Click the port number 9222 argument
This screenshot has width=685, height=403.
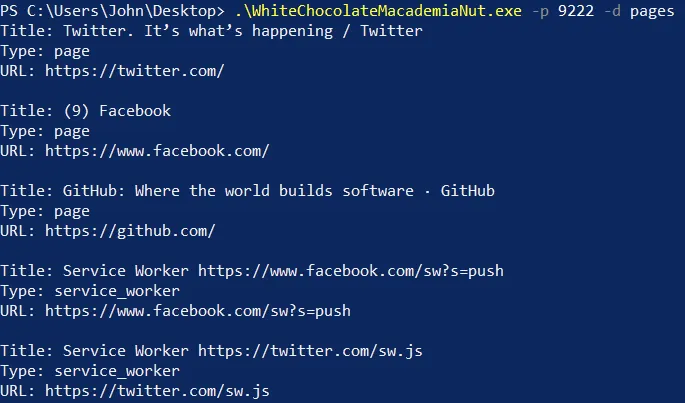tap(576, 10)
